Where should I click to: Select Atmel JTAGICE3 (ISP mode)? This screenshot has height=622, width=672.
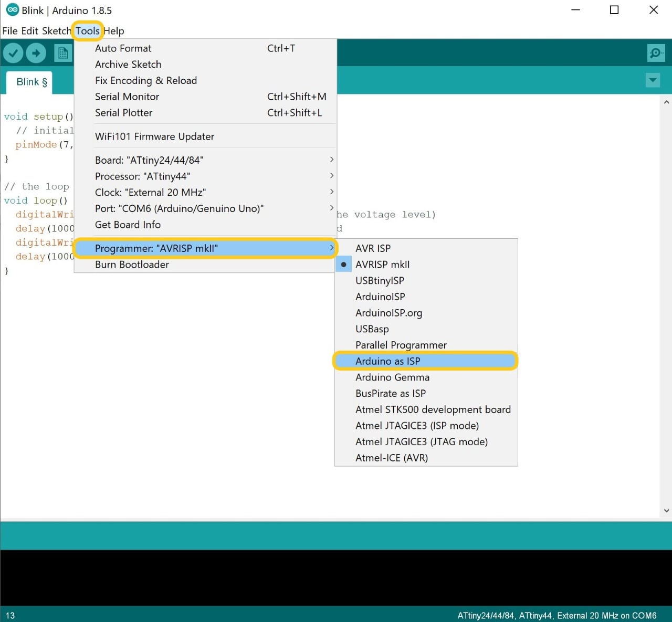click(x=426, y=426)
